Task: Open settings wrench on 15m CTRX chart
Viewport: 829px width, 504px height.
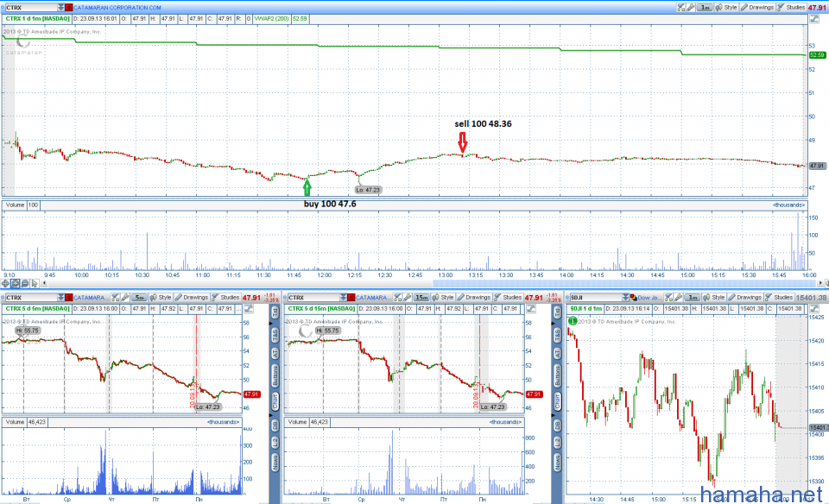Action: [407, 298]
